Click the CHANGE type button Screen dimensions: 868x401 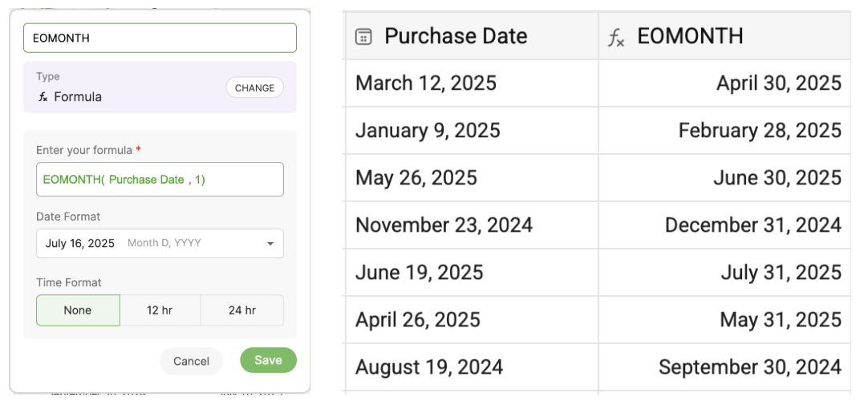pyautogui.click(x=254, y=88)
